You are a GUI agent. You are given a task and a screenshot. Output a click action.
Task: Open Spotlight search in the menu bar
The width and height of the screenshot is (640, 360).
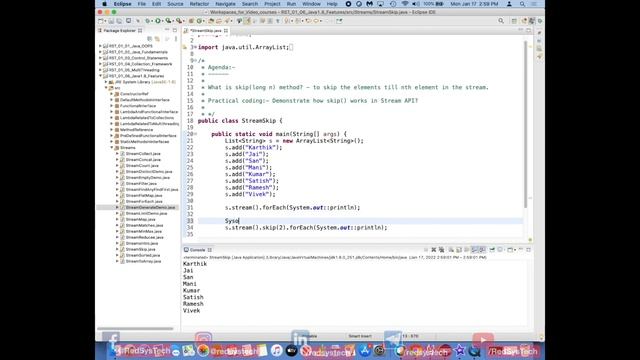coord(522,4)
